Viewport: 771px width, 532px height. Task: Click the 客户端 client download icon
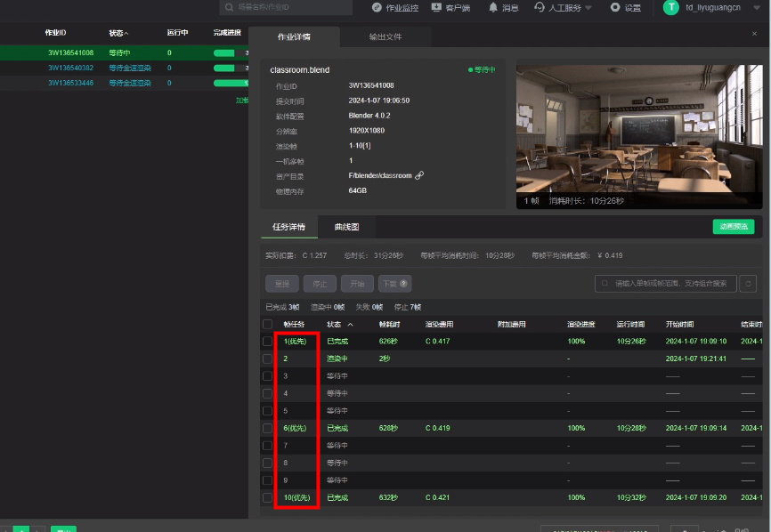pyautogui.click(x=436, y=8)
